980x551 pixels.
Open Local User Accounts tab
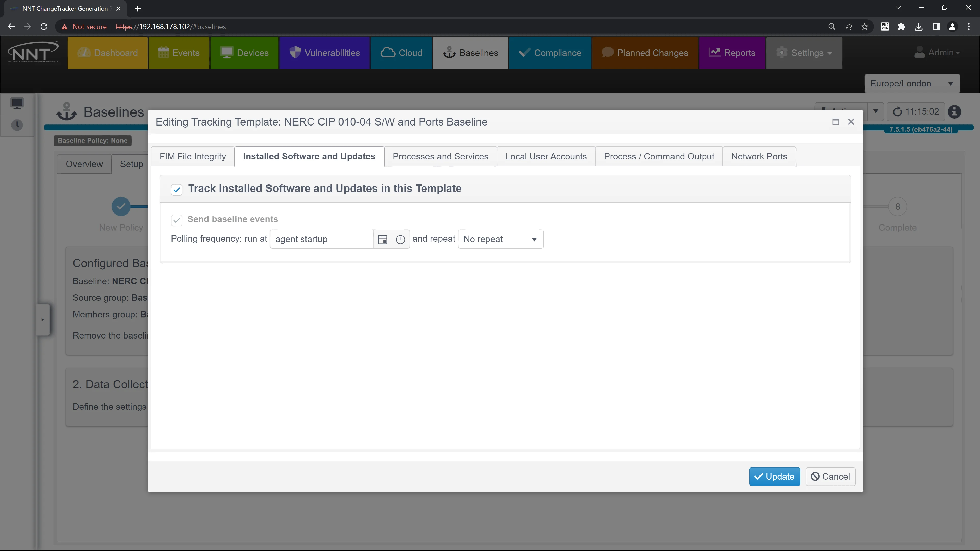point(546,156)
